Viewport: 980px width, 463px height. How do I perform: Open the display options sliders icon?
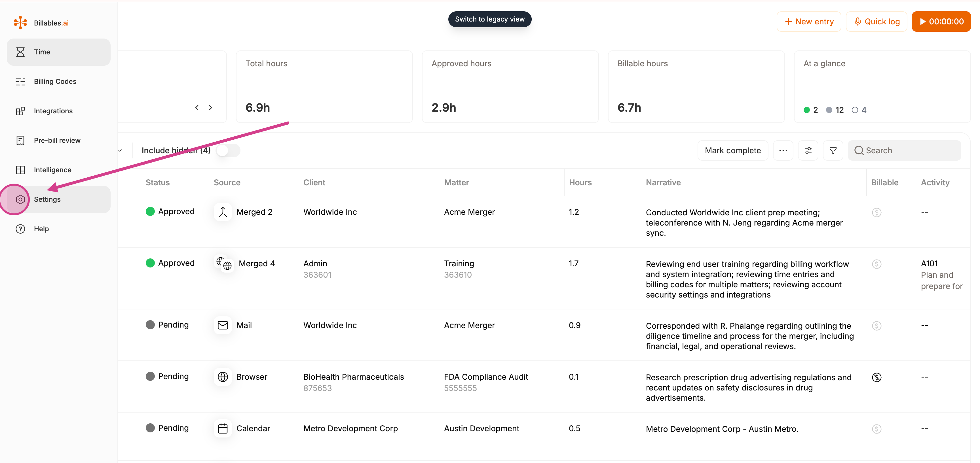coord(808,150)
